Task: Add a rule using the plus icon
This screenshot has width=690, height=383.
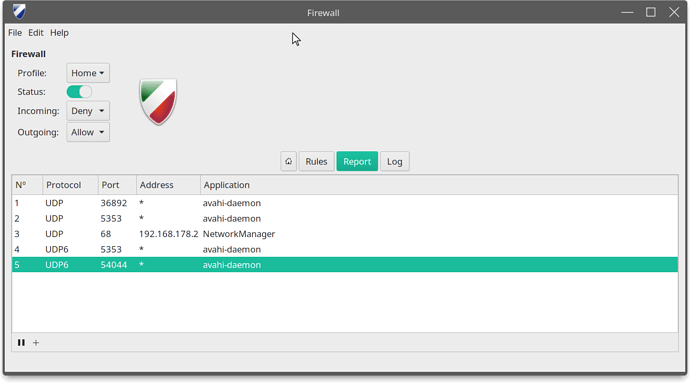Action: coord(36,342)
